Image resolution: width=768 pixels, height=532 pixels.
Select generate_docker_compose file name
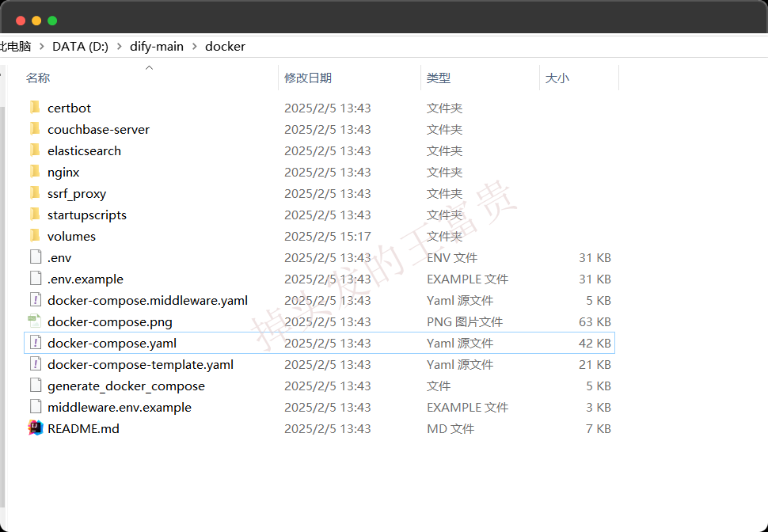point(126,386)
